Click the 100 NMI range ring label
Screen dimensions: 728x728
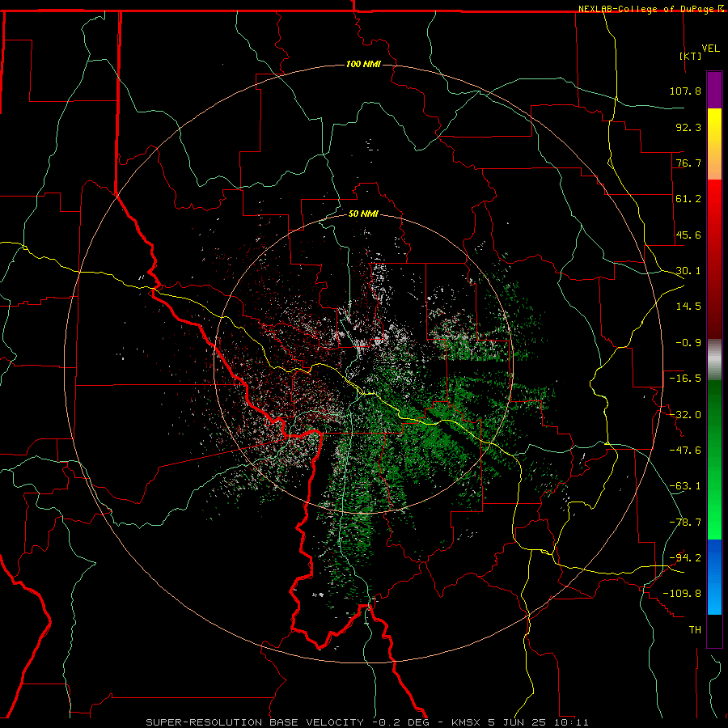coord(363,64)
